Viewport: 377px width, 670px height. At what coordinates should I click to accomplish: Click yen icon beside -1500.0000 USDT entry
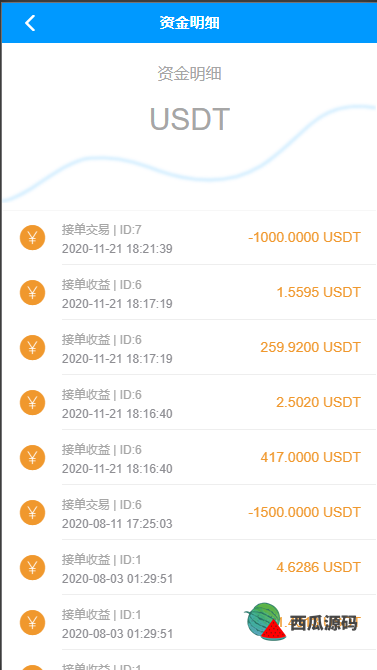pos(32,512)
